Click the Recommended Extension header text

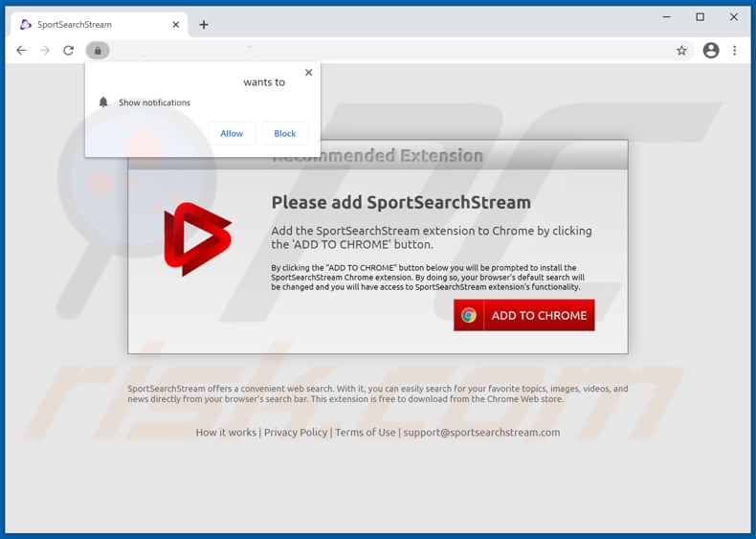click(x=377, y=156)
